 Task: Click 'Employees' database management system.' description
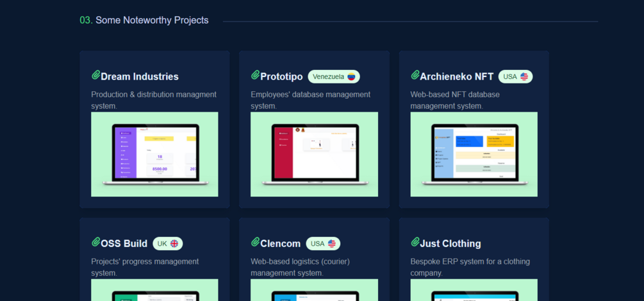pyautogui.click(x=311, y=100)
